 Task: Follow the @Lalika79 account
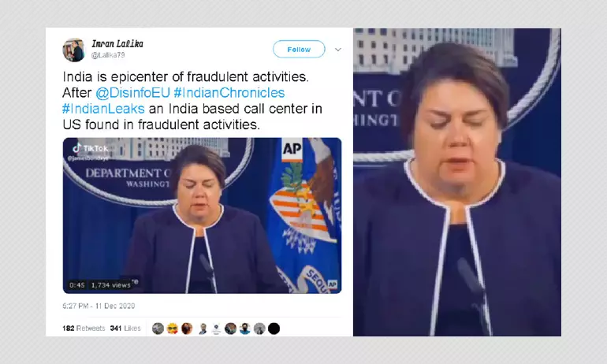[299, 49]
